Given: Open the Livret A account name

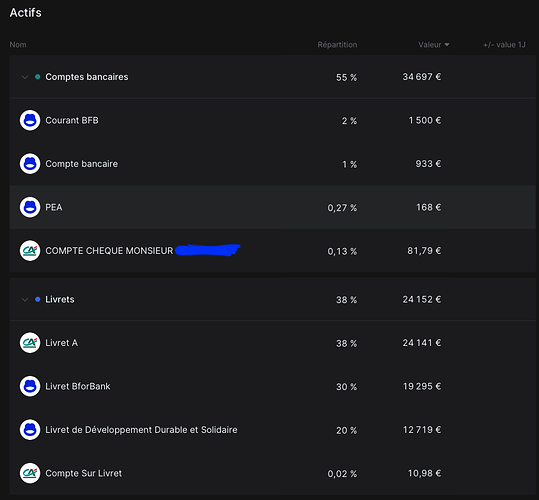Looking at the screenshot, I should click(62, 343).
